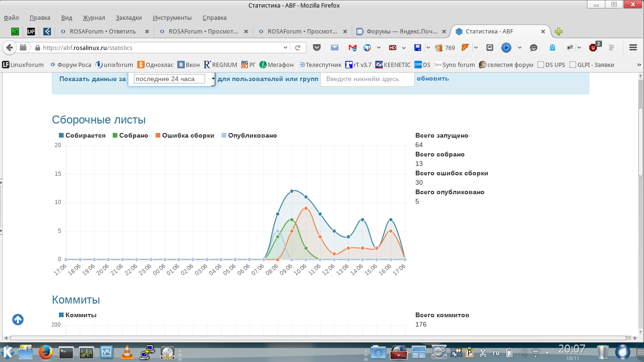Click the scroll-to-top arrow icon
The height and width of the screenshot is (362, 644).
18,320
